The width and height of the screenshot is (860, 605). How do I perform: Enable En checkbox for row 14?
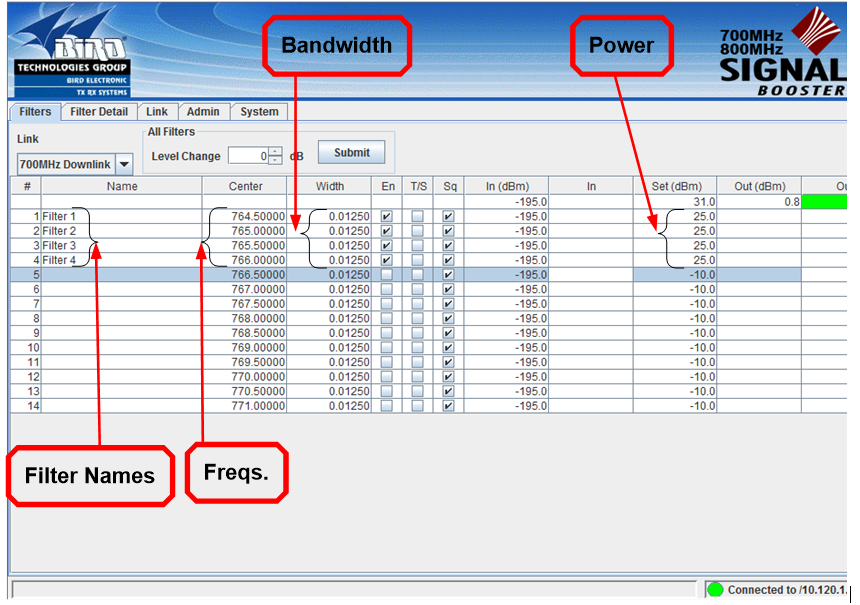click(387, 406)
